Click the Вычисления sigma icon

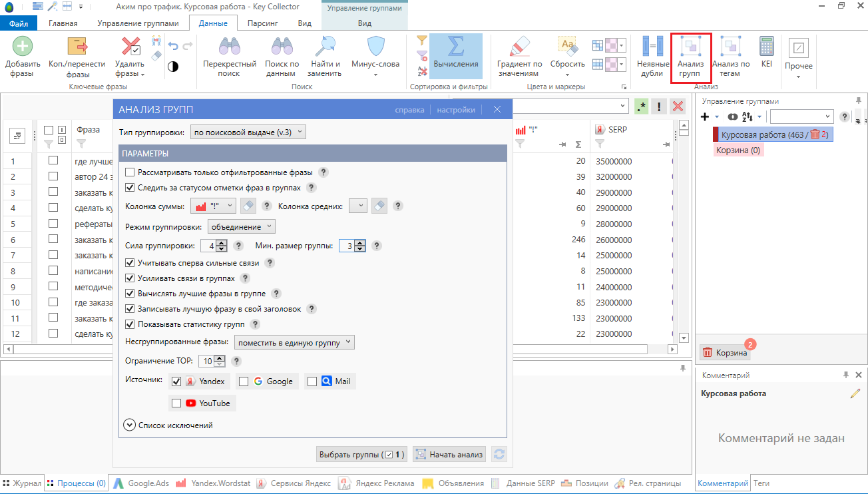(x=455, y=47)
